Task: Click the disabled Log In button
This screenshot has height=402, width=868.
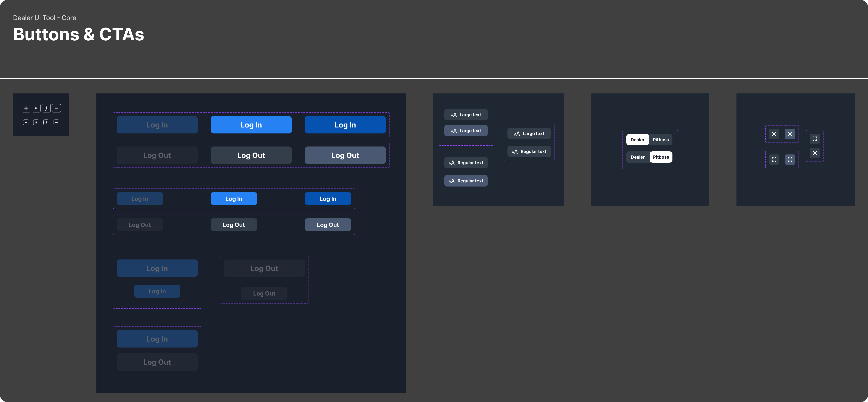Action: pyautogui.click(x=157, y=124)
